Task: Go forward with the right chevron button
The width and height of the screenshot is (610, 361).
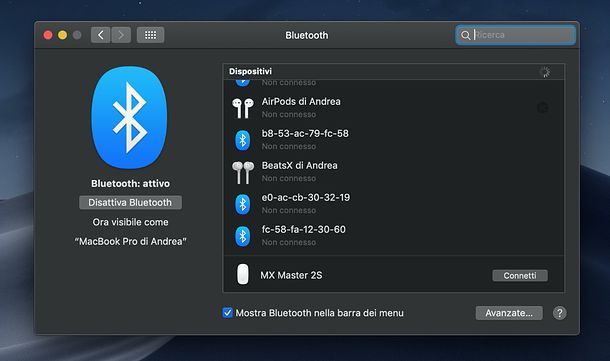Action: click(121, 35)
